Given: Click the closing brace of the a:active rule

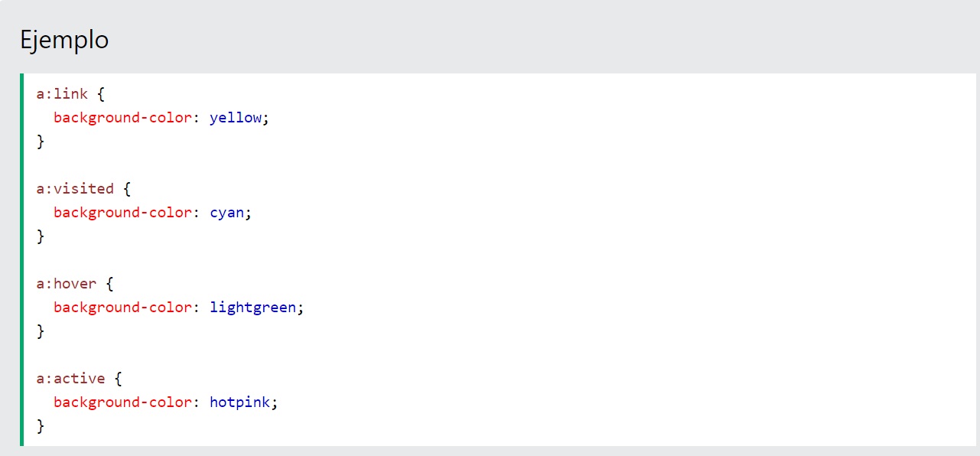Looking at the screenshot, I should click(x=41, y=426).
